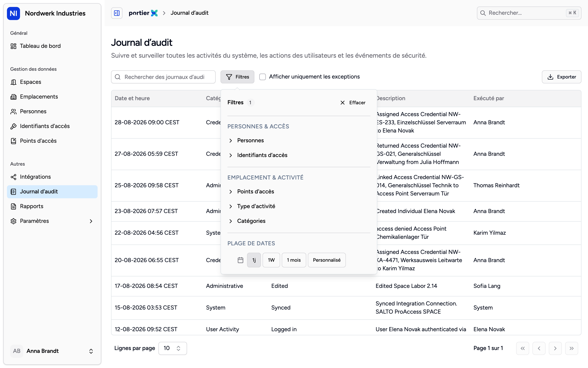The image size is (588, 368).
Task: Click the Rapports document icon
Action: tap(14, 206)
